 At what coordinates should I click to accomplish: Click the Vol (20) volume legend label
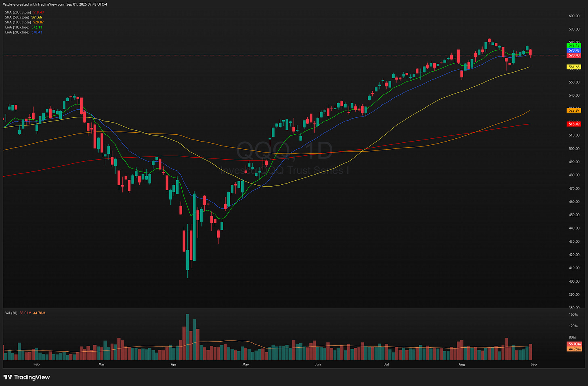[11, 313]
